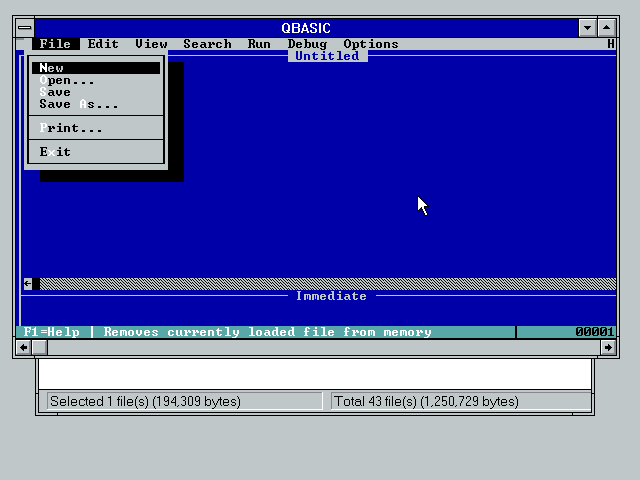The height and width of the screenshot is (480, 640).
Task: Maximize the QBASIC window with up arrow
Action: [607, 28]
